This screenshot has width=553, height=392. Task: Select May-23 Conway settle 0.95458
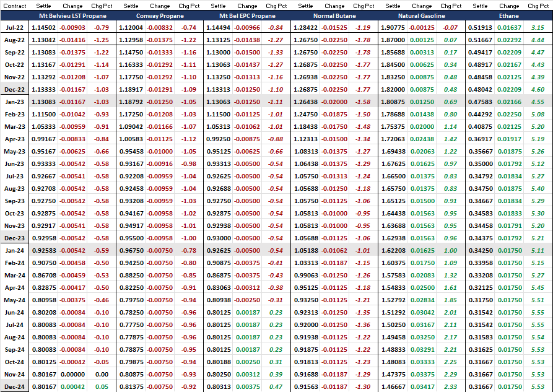[x=131, y=151]
